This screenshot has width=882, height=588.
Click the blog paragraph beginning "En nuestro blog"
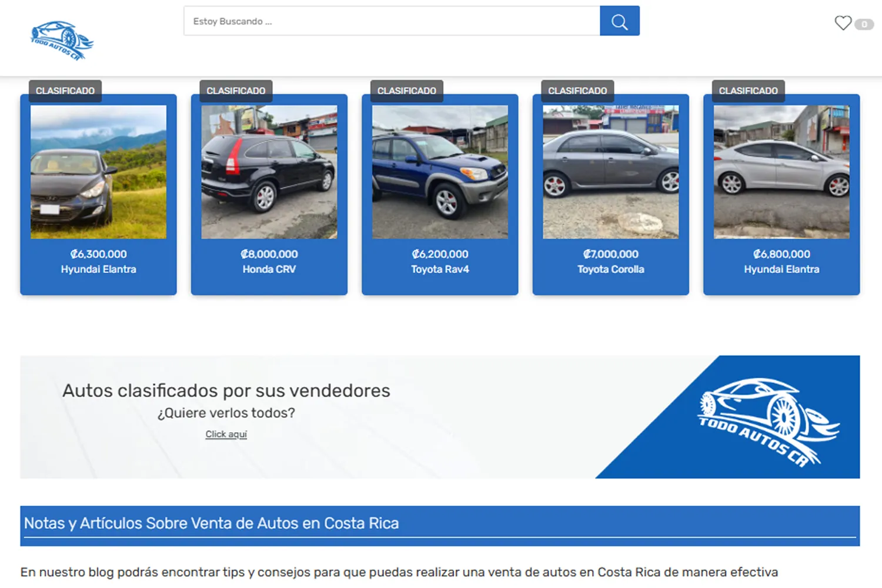click(x=399, y=572)
